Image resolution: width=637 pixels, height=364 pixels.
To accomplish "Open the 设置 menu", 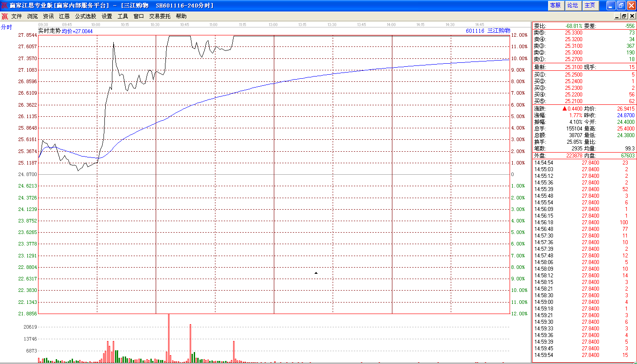I will (107, 16).
